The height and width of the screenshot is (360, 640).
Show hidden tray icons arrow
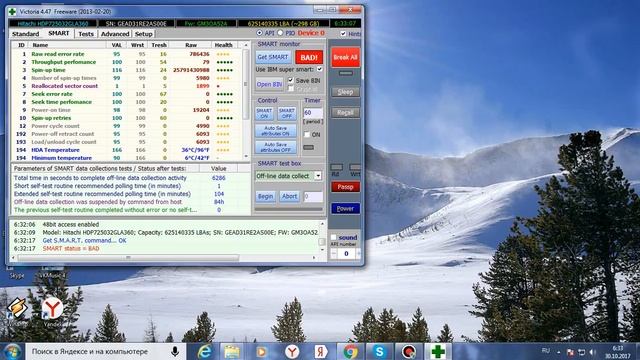pos(559,352)
